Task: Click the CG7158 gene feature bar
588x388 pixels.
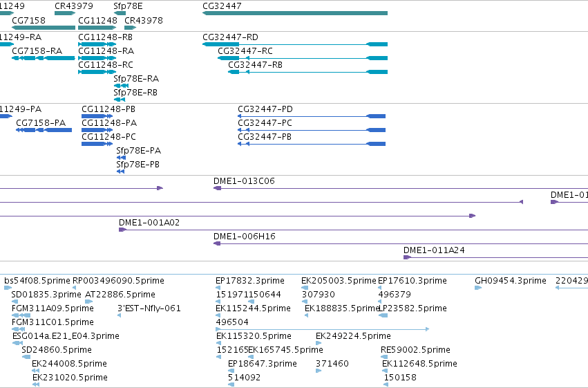Action: [x=44, y=28]
